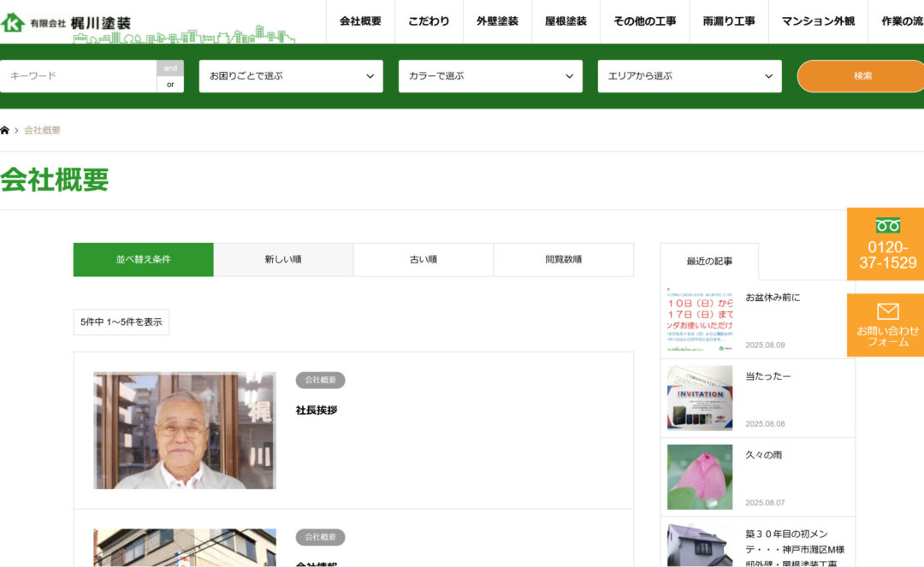924x567 pixels.
Task: Open the カラーで選ぶ dropdown
Action: 490,76
